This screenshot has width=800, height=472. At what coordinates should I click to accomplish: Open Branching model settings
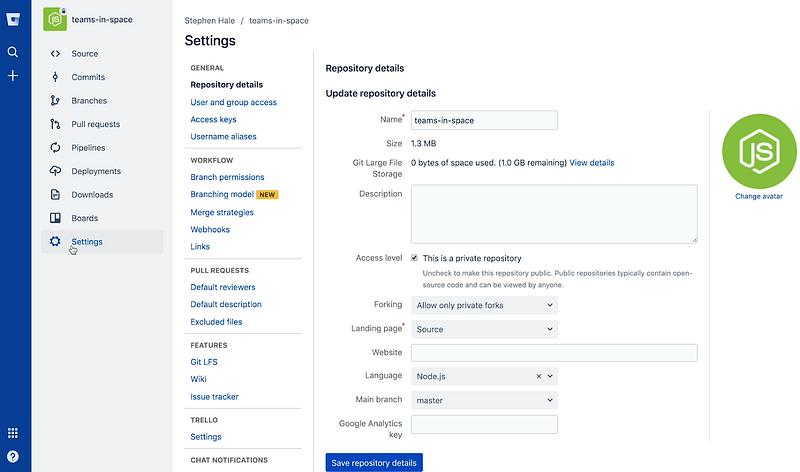point(222,194)
